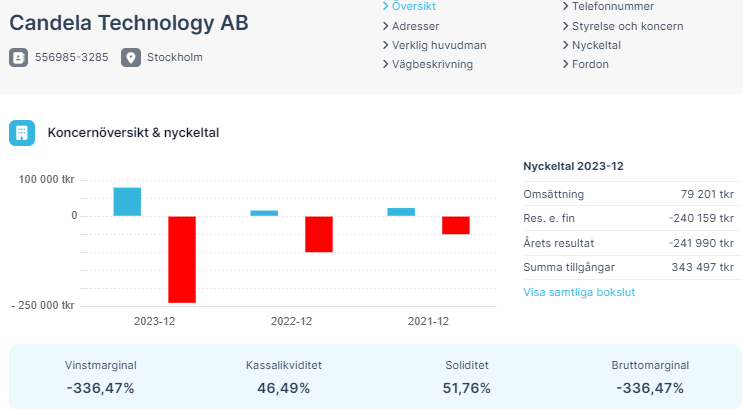Click the chevron beside Verklig huvudman

pyautogui.click(x=386, y=45)
